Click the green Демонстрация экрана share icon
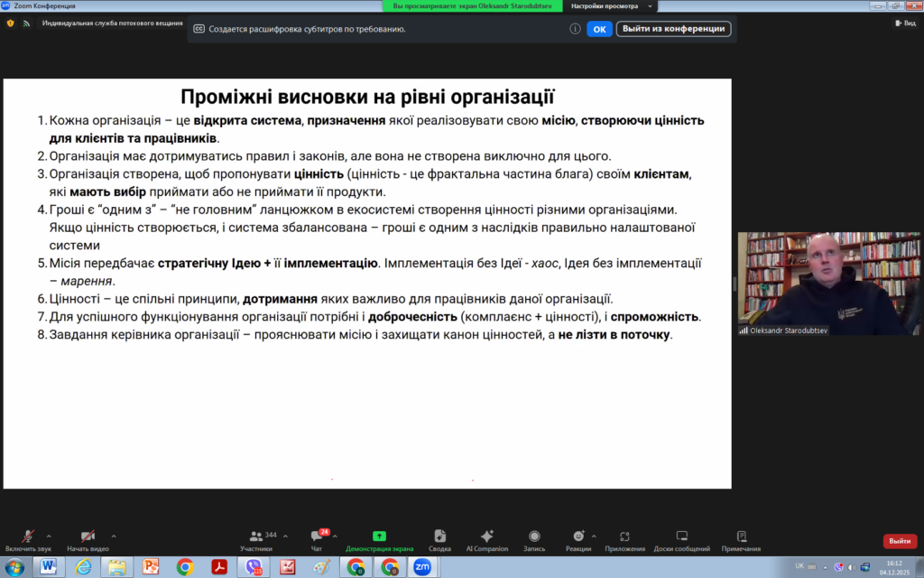Viewport: 924px width, 578px height. [379, 536]
